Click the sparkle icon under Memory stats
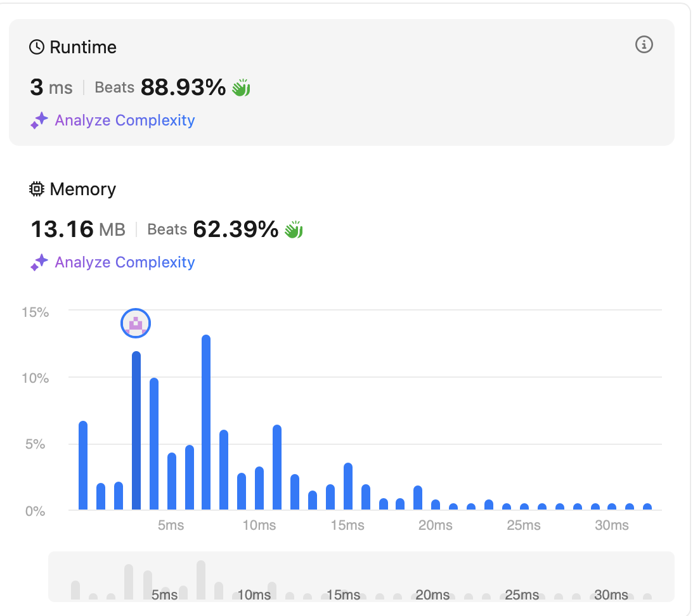This screenshot has width=700, height=616. tap(39, 262)
